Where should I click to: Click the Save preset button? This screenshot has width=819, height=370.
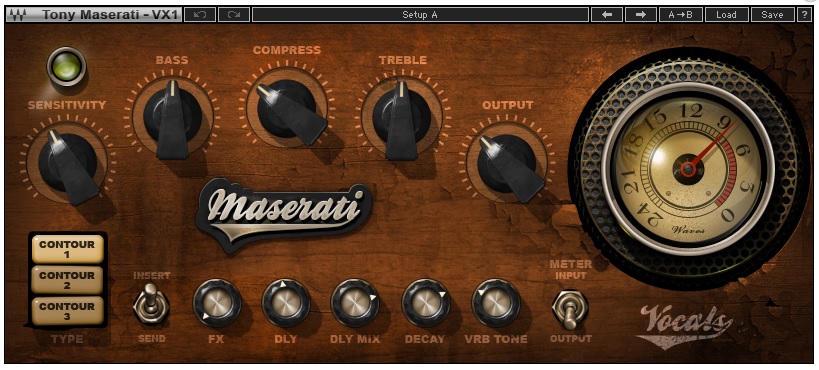click(x=772, y=15)
